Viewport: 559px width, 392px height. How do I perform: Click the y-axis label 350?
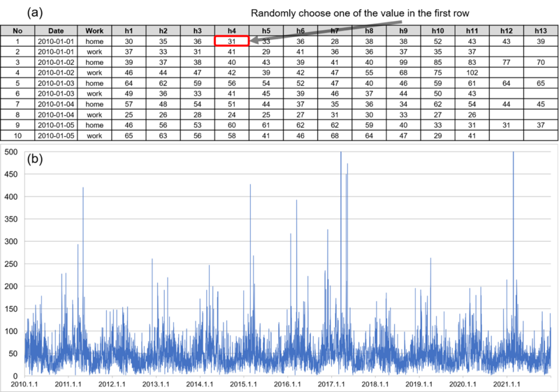10,219
